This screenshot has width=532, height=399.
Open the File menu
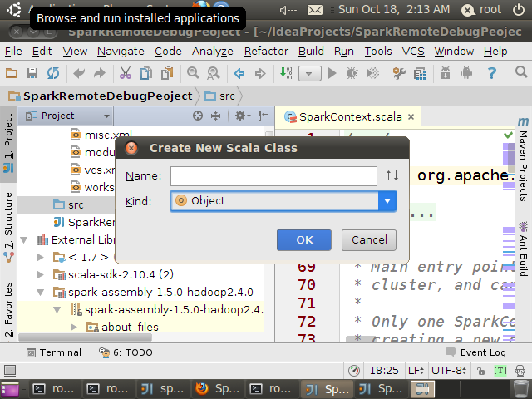click(13, 52)
